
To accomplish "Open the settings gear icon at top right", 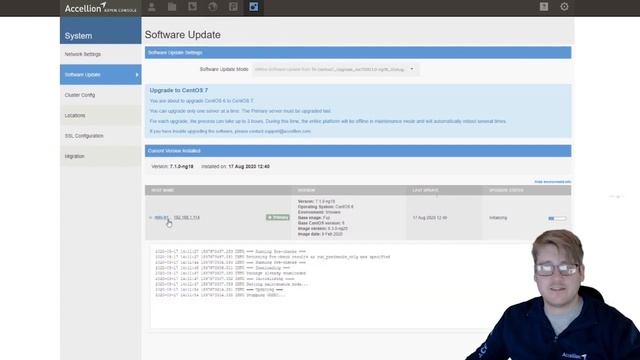I will 564,7.
